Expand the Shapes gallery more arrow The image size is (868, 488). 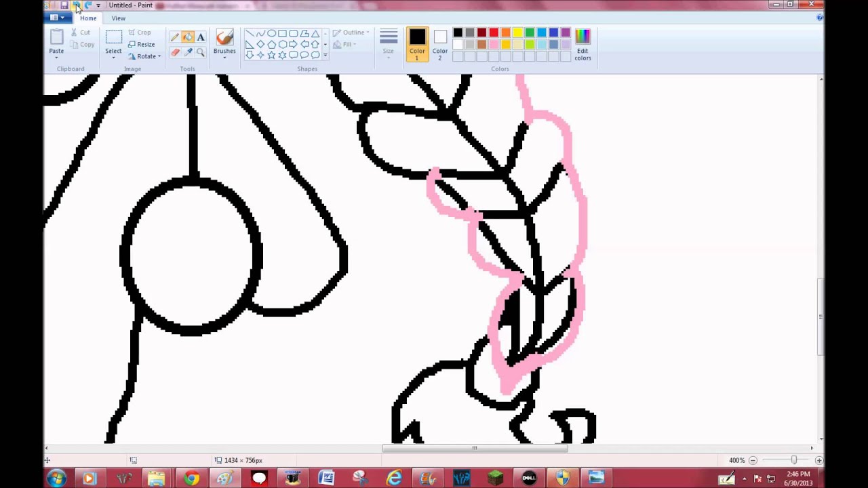pyautogui.click(x=325, y=56)
